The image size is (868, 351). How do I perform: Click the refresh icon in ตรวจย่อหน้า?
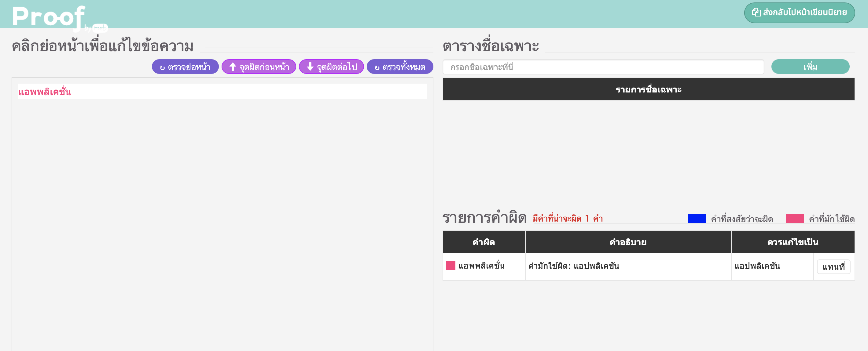tap(162, 68)
